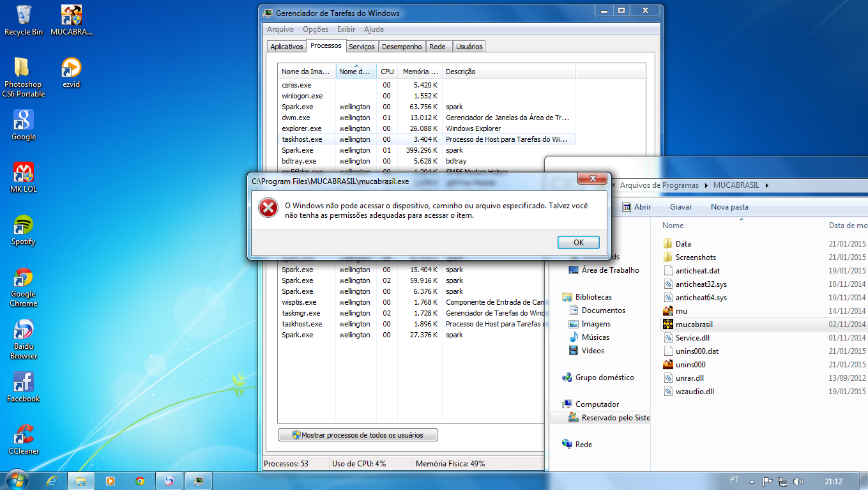Click Nova pasta in Explorer toolbar

729,207
